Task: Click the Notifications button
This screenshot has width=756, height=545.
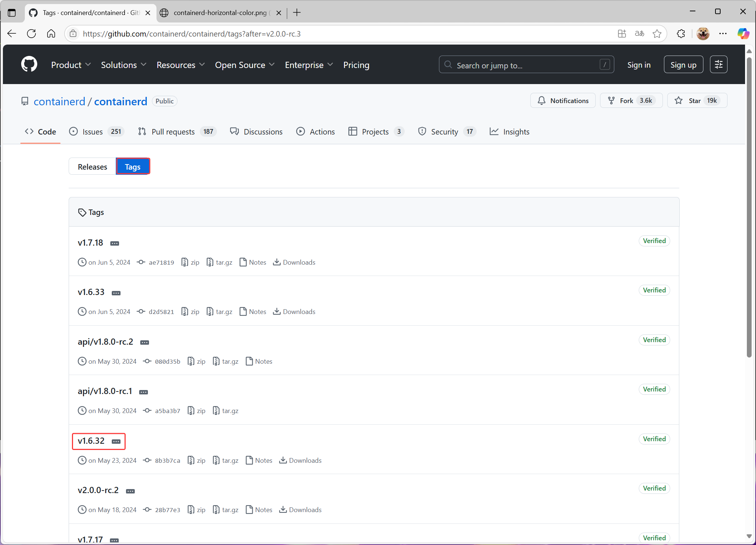Action: point(563,101)
